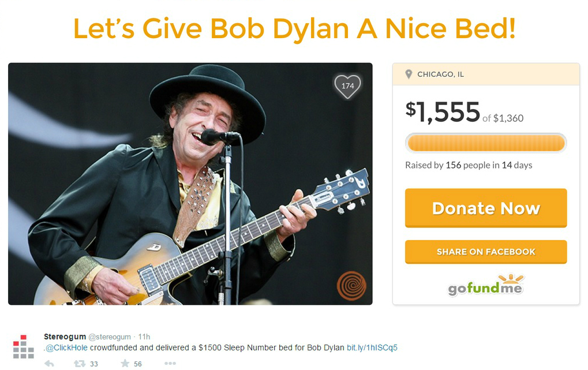Click the orange fundraising progress bar
The width and height of the screenshot is (588, 370).
486,143
